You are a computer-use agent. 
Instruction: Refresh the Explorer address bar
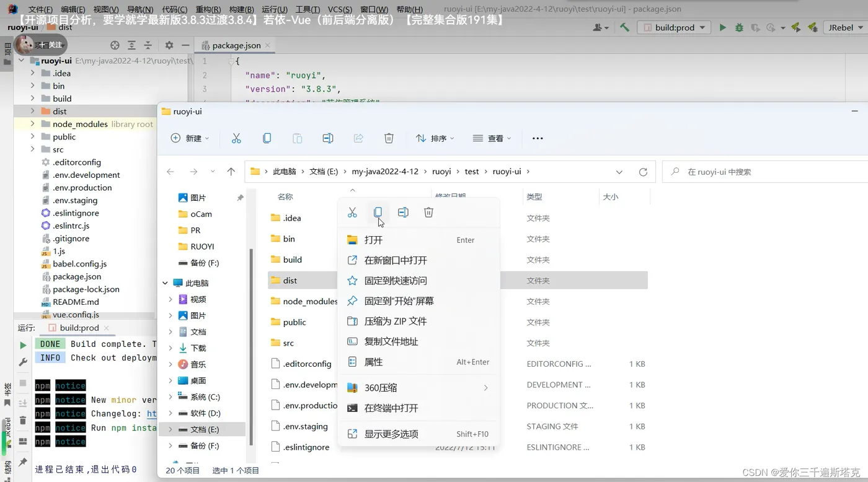pyautogui.click(x=643, y=172)
